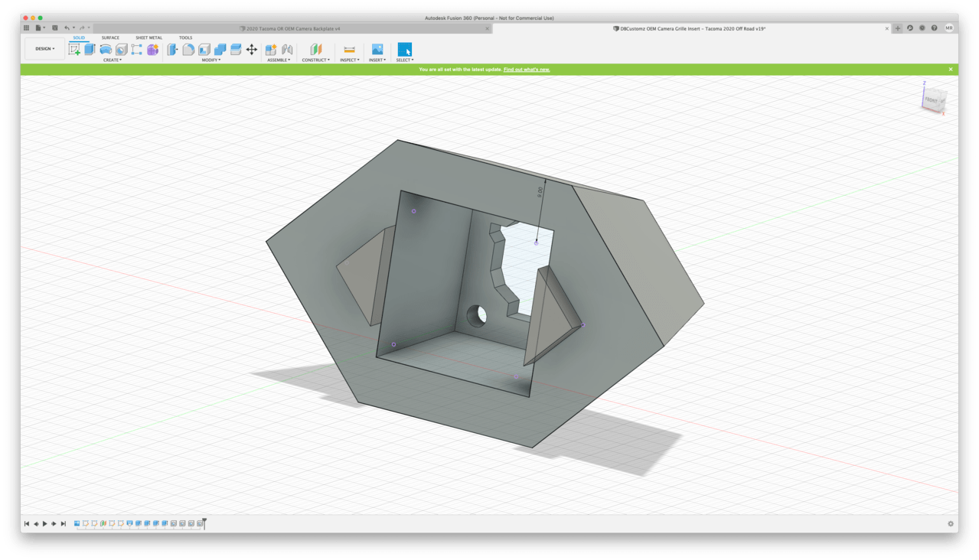Viewport: 979px width, 560px height.
Task: Select the canvas image feature in timeline
Action: tap(77, 524)
